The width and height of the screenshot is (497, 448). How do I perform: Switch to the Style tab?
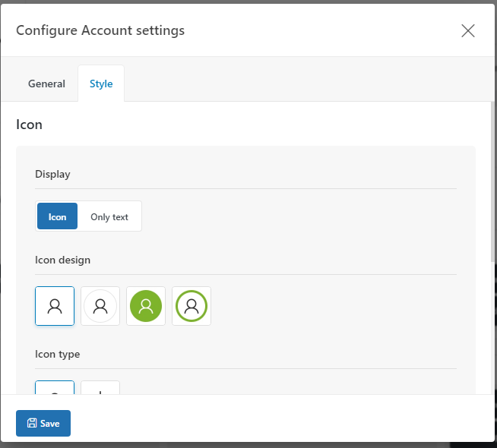tap(101, 84)
